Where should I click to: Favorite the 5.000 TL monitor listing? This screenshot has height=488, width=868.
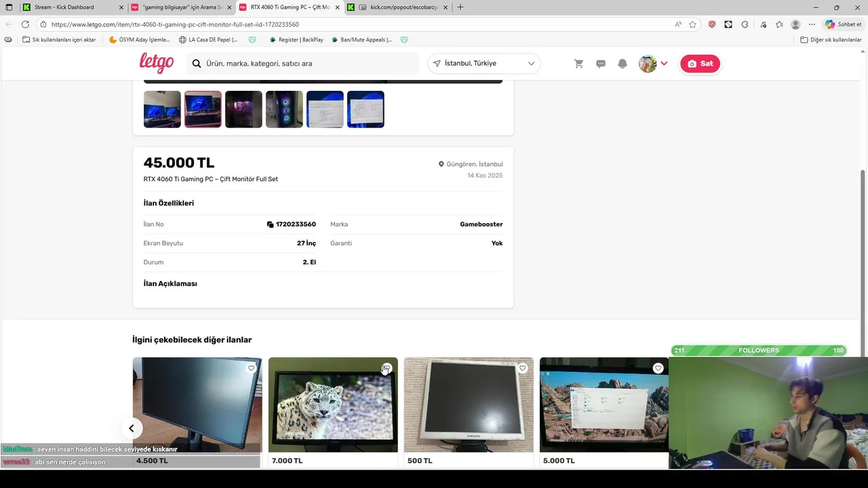coord(658,368)
